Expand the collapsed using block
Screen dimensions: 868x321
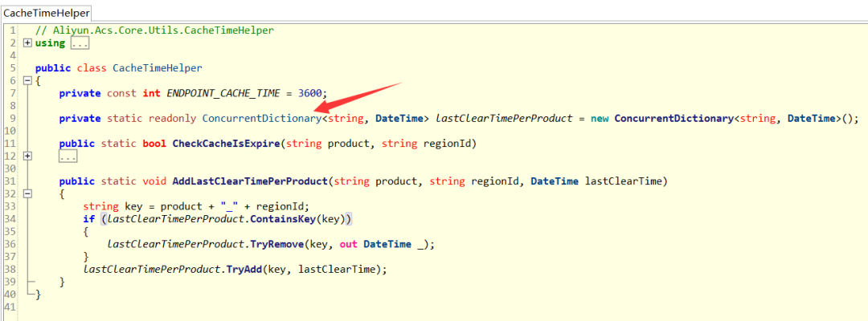pos(27,43)
